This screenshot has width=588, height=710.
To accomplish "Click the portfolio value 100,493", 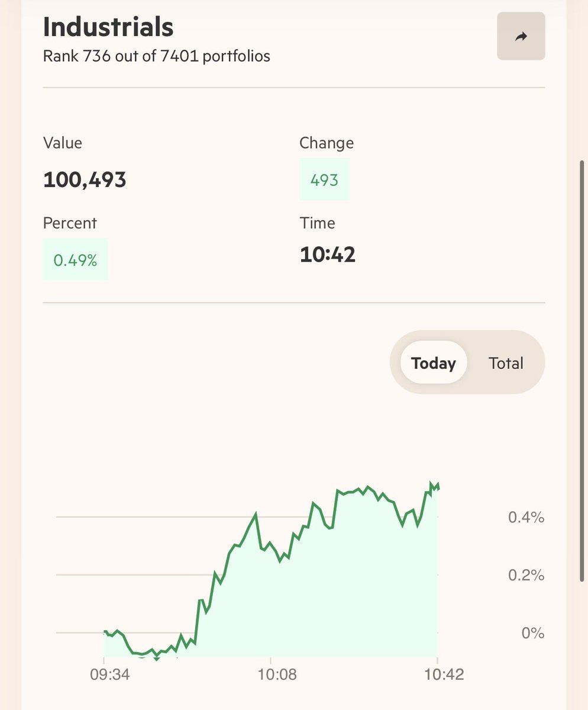I will point(85,179).
